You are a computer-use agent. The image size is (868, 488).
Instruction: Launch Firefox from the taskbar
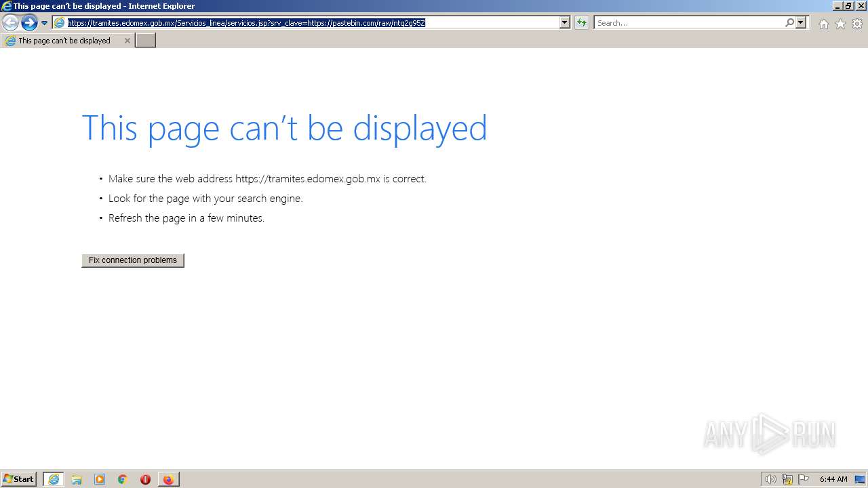pyautogui.click(x=168, y=479)
